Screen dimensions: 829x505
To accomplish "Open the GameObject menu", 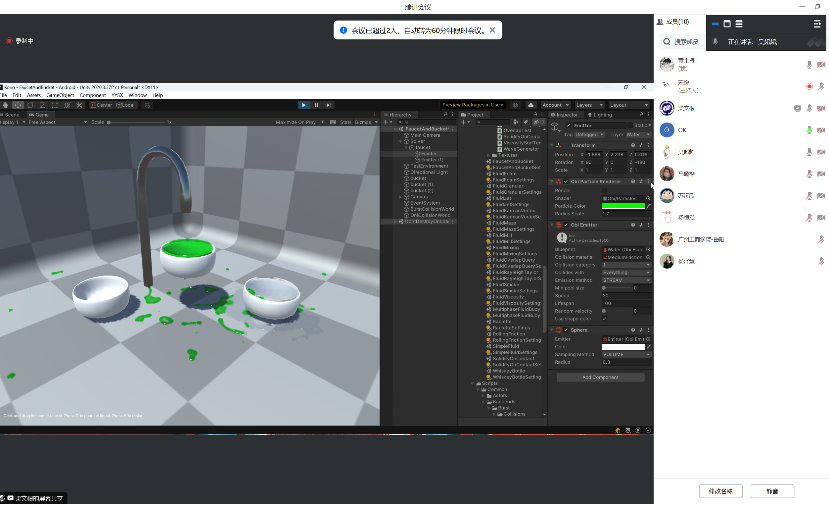I will (x=60, y=95).
